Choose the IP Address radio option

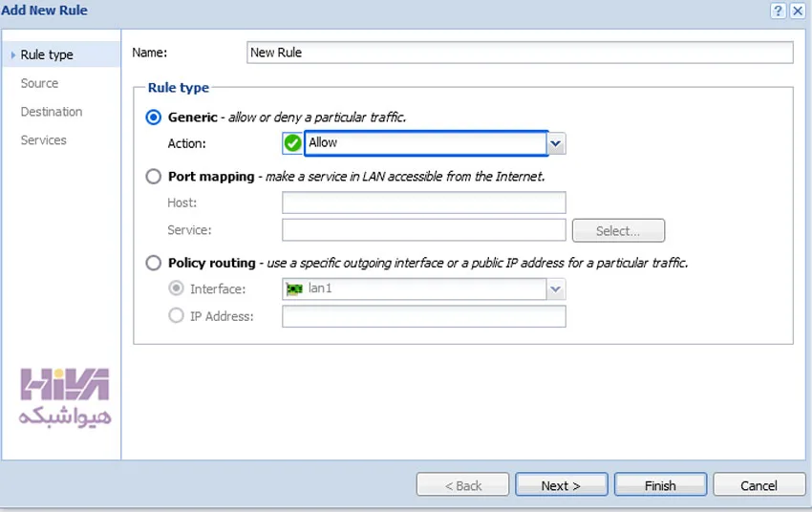coord(176,315)
